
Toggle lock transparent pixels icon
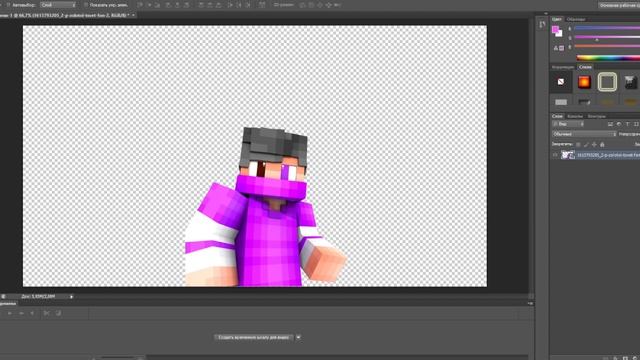[x=578, y=144]
